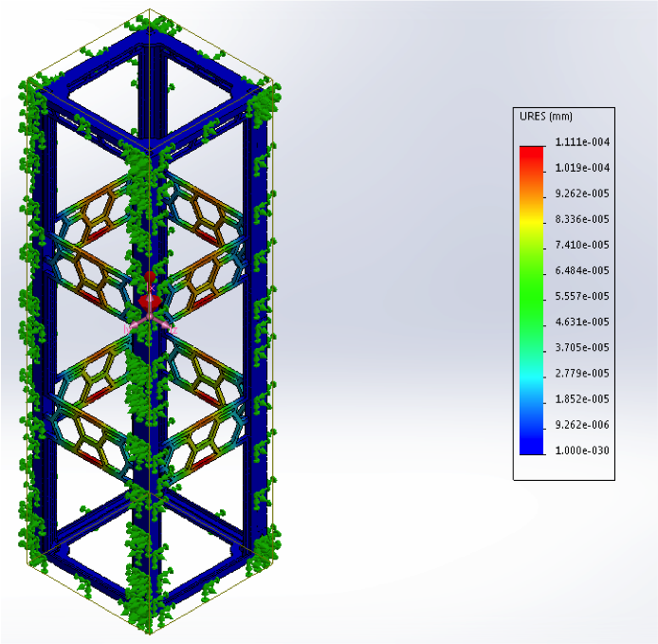Image resolution: width=658 pixels, height=644 pixels.
Task: Click the legend value 2.779e-005
Action: [582, 374]
